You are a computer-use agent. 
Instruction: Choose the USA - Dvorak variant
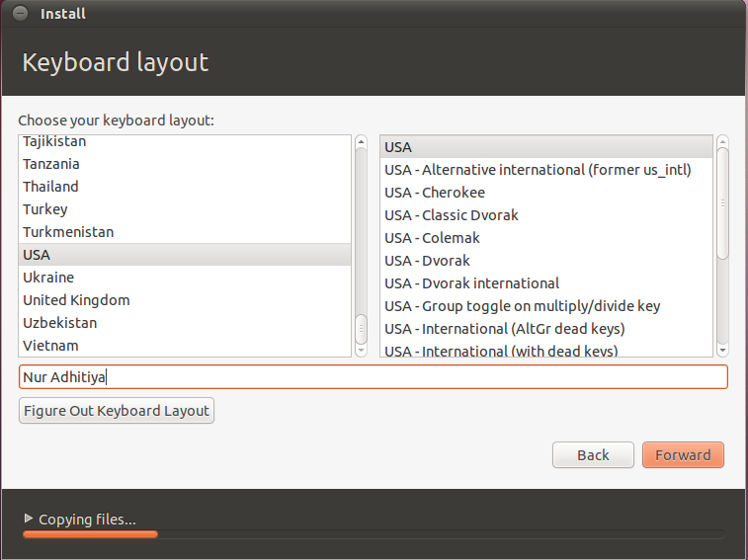[546, 261]
